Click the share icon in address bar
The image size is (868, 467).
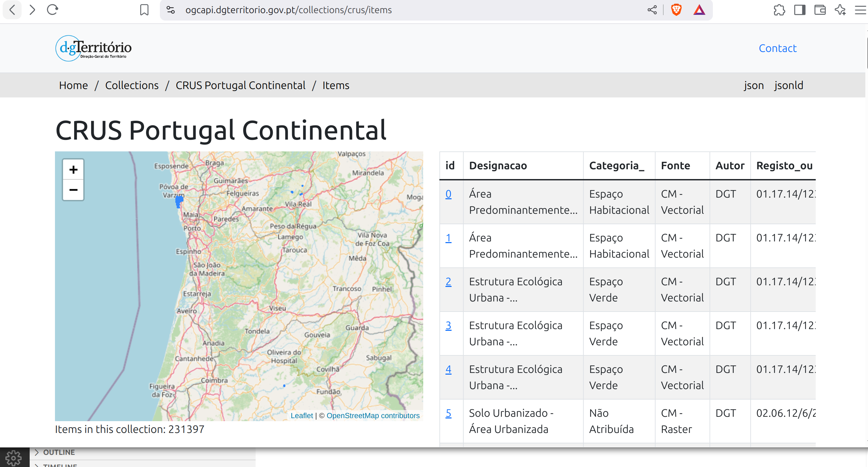(652, 10)
